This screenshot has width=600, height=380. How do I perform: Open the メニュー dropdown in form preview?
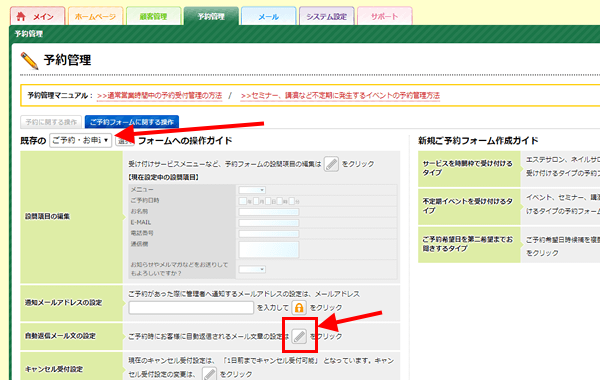coord(252,190)
